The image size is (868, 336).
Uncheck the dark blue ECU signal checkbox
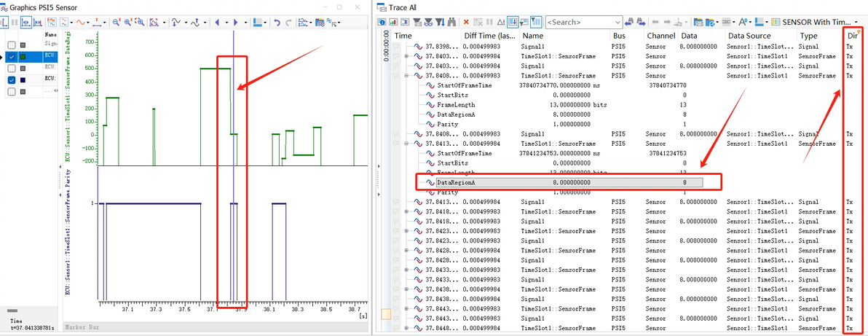point(12,80)
